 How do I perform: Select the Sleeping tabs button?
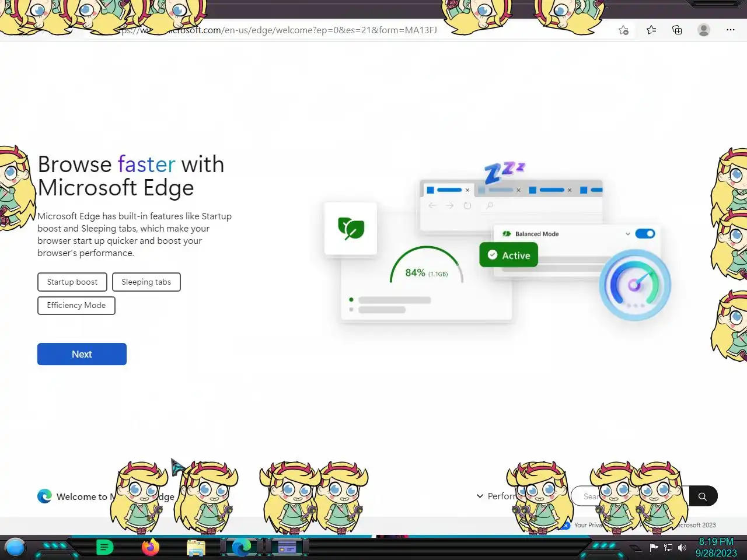click(x=146, y=282)
